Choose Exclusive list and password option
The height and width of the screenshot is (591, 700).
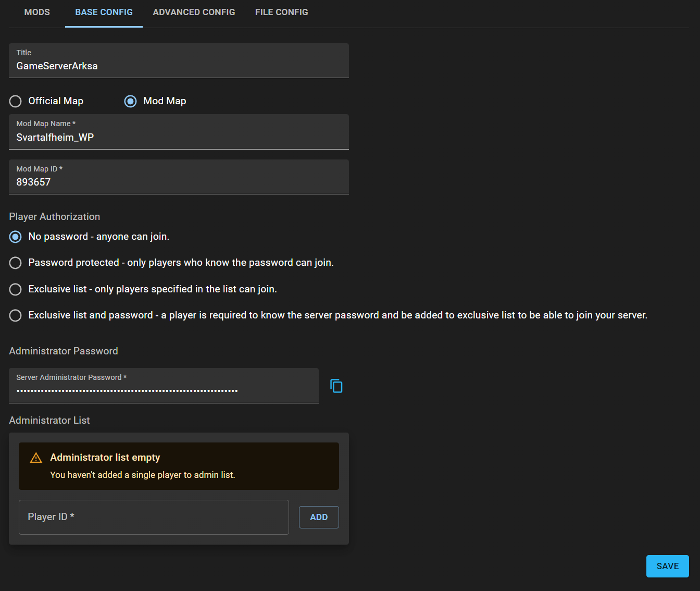coord(16,315)
